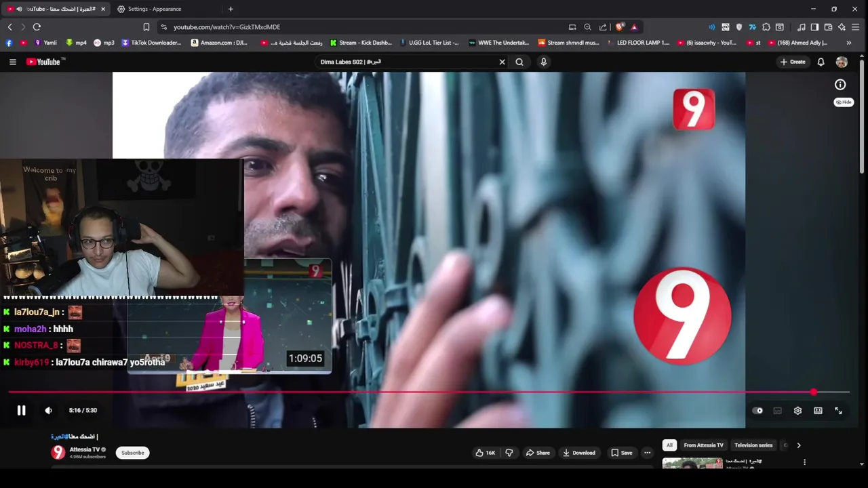The height and width of the screenshot is (488, 868).
Task: Open the account avatar menu
Action: click(x=842, y=62)
